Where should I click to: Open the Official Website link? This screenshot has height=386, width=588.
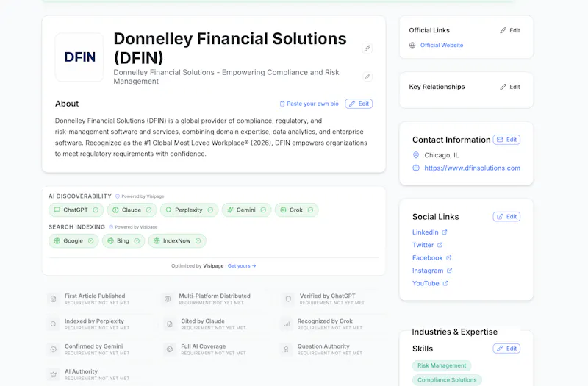coord(442,45)
